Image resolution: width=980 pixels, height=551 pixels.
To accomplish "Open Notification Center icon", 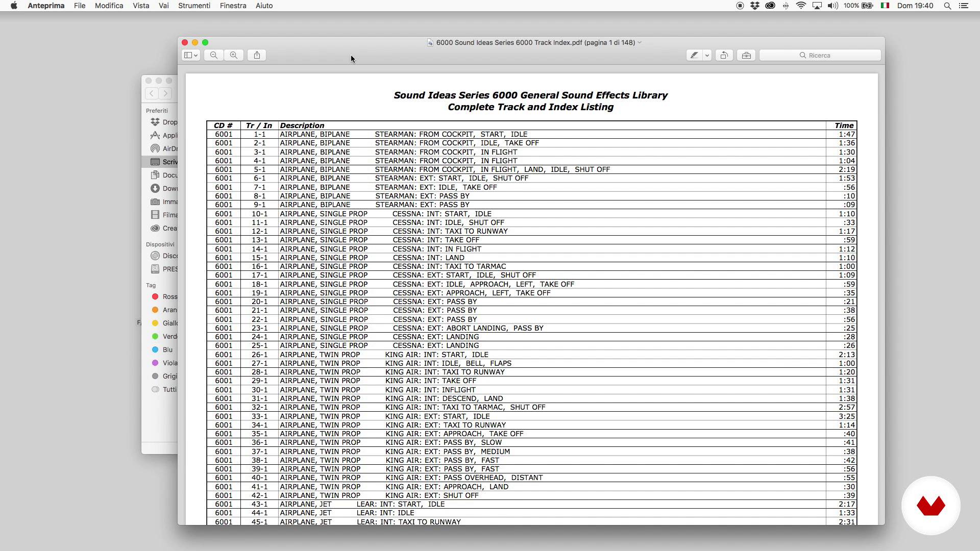I will [x=964, y=6].
